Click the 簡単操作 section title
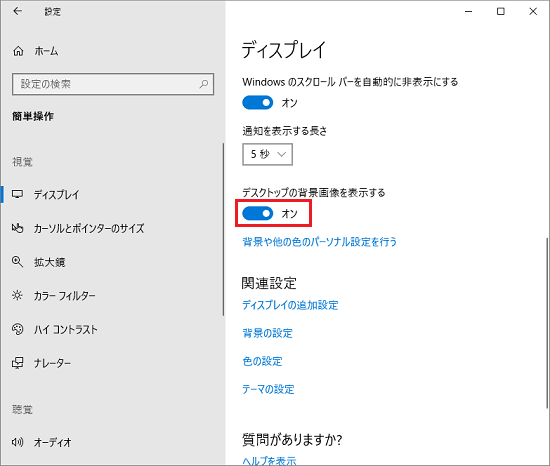 (x=33, y=116)
